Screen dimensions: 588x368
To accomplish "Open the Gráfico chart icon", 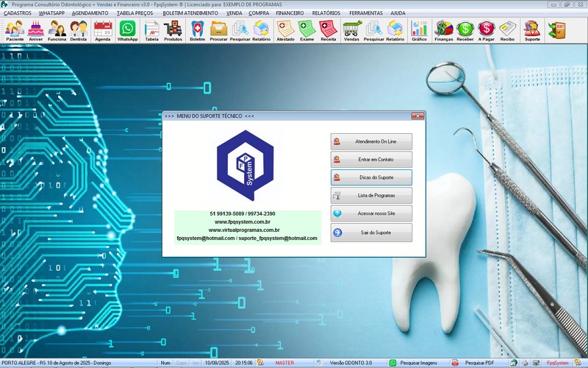I will pos(419,30).
